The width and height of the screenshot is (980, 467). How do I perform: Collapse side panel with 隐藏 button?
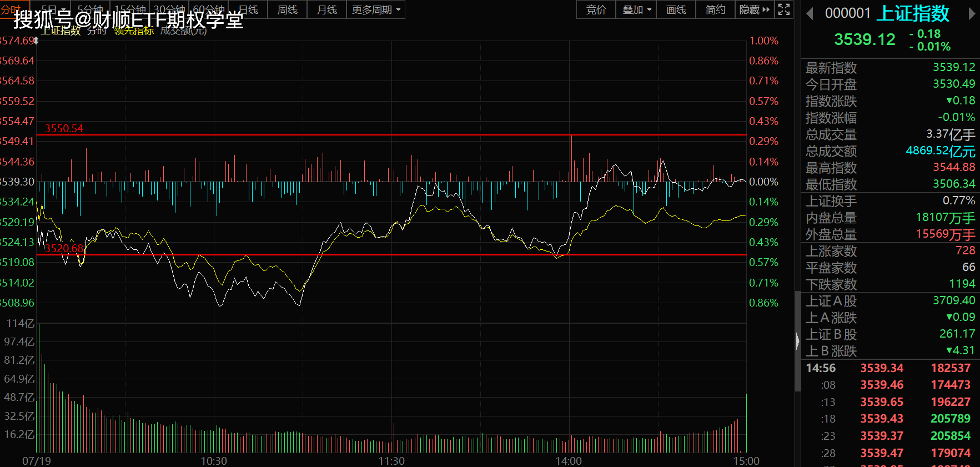tap(755, 9)
